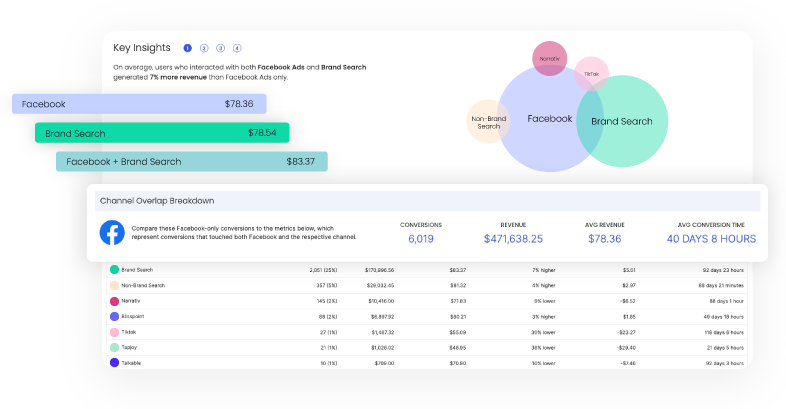786x409 pixels.
Task: Click the Brand Search $78.54 bar
Action: click(162, 132)
